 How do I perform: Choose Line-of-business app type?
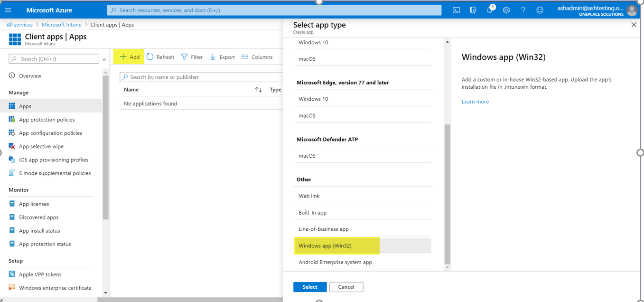click(x=324, y=229)
